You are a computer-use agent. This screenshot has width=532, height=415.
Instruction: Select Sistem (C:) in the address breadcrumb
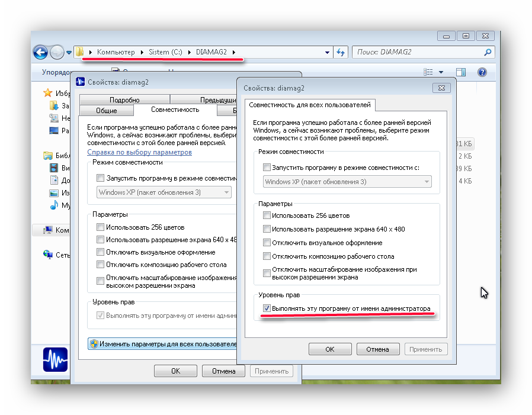click(x=165, y=52)
